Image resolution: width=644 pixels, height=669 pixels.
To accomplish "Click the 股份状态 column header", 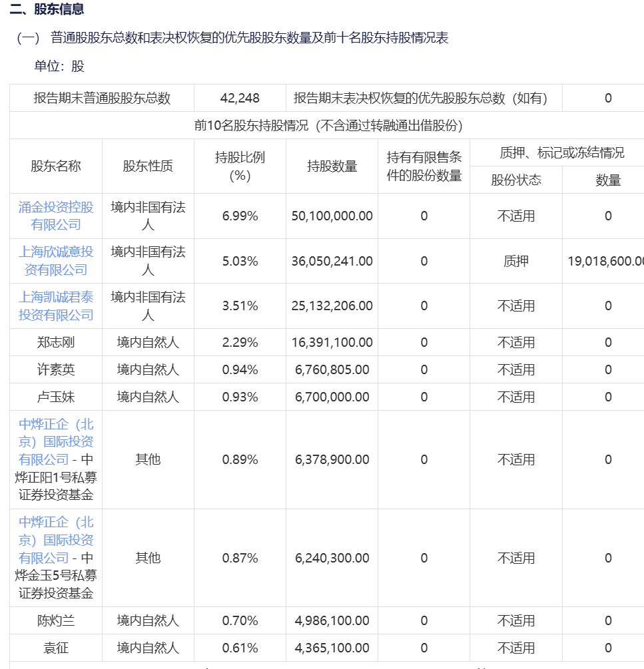I will pyautogui.click(x=516, y=180).
